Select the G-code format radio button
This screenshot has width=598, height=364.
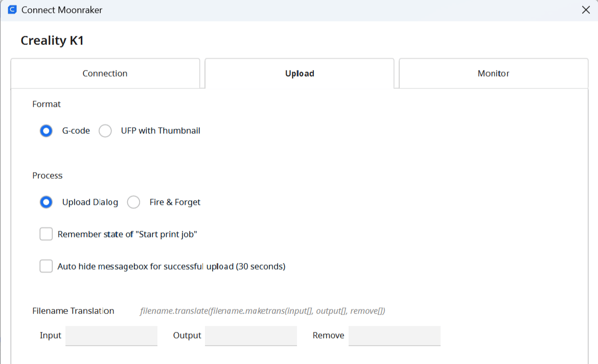(46, 131)
